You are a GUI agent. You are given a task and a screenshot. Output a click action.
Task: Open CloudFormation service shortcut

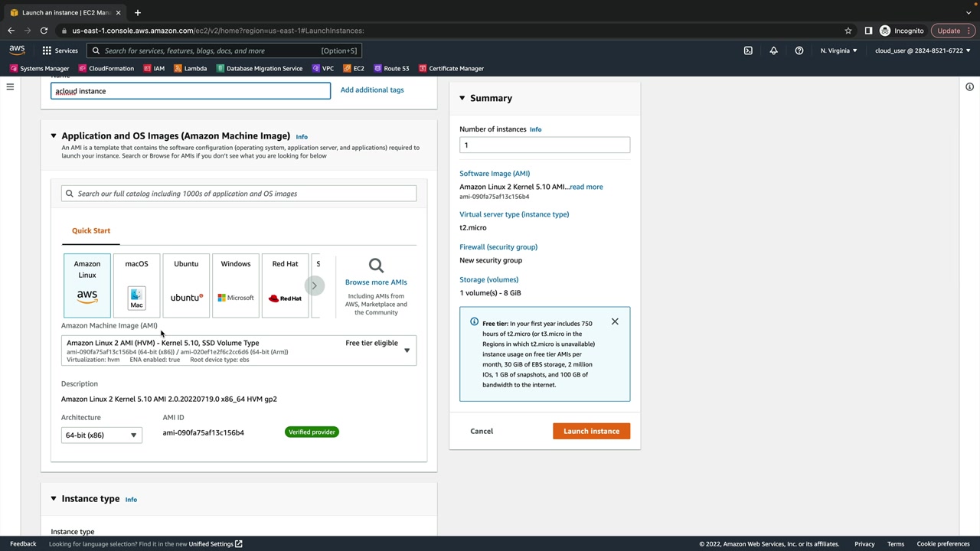(106, 68)
